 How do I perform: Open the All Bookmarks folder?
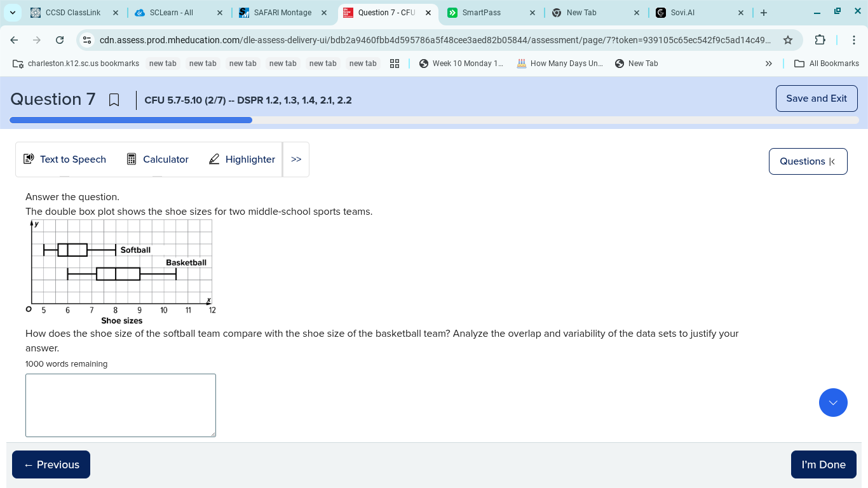(x=827, y=64)
